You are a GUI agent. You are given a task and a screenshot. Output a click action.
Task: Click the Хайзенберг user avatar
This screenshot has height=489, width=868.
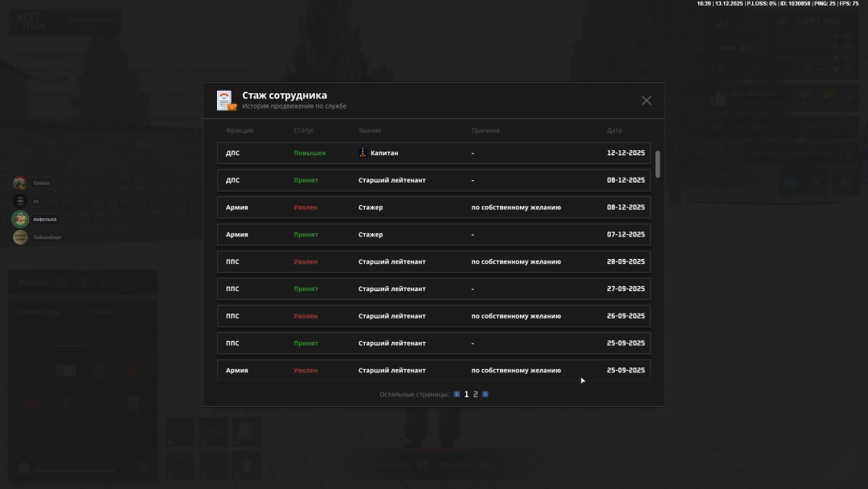(x=20, y=237)
